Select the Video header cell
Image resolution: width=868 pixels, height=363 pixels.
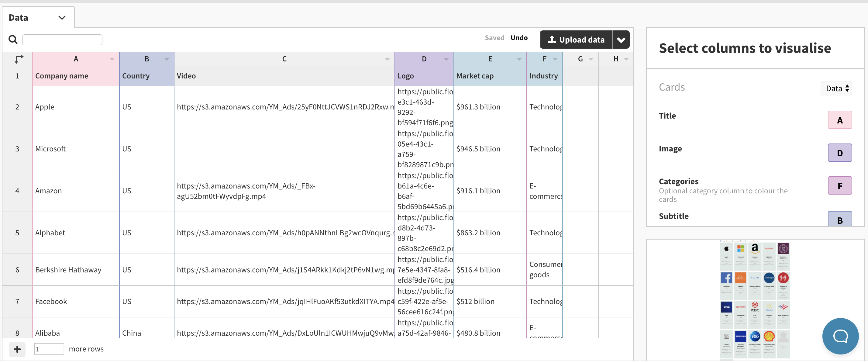tap(284, 76)
